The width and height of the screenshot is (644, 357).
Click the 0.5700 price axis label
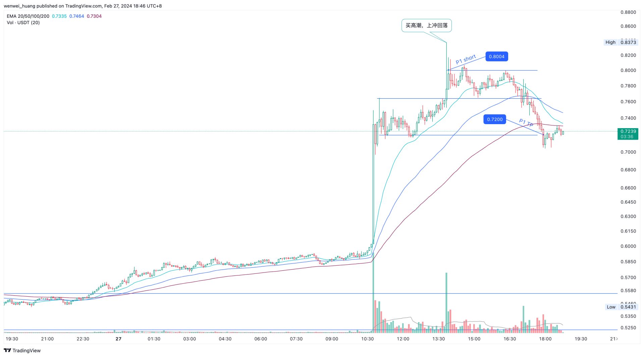(x=628, y=277)
